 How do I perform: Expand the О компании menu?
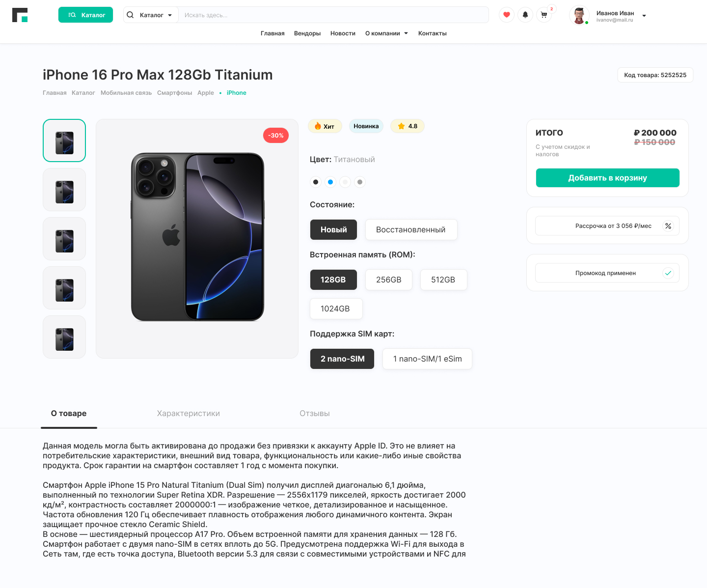386,33
